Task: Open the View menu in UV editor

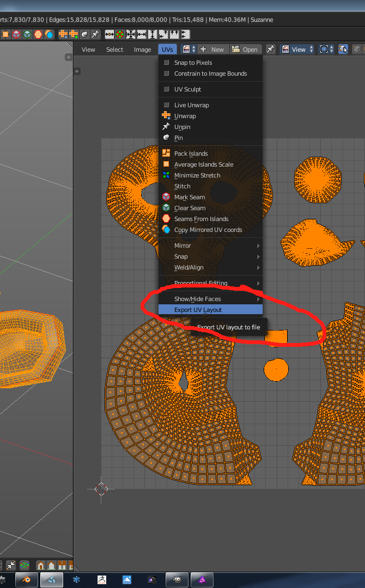Action: (x=89, y=50)
